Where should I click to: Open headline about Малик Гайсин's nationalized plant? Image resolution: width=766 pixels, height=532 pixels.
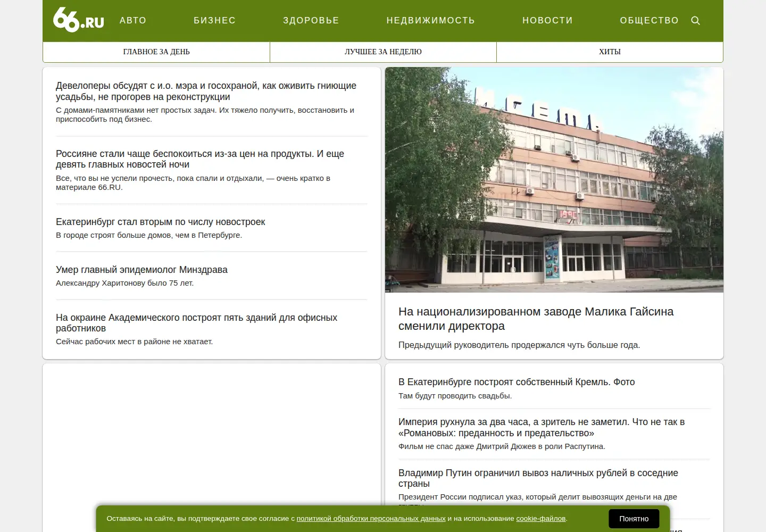click(536, 319)
